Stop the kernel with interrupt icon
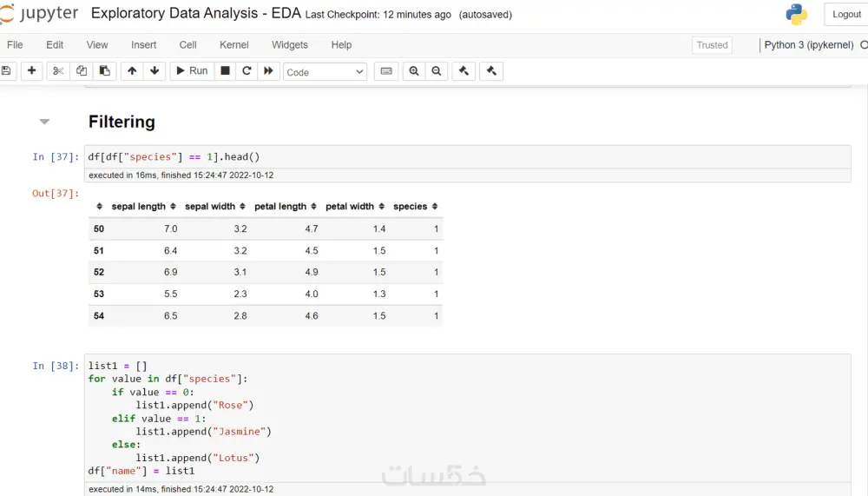This screenshot has width=868, height=496. click(x=225, y=71)
